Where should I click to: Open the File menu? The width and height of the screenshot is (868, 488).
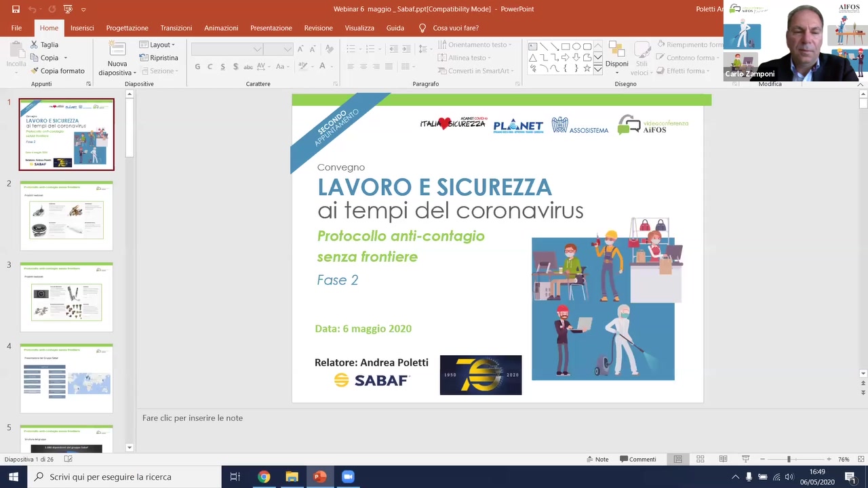click(16, 28)
